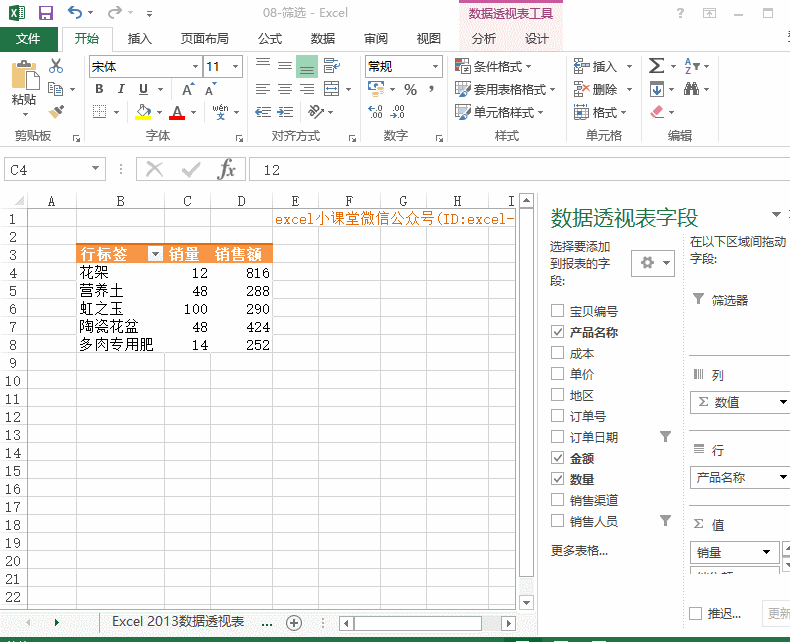
Task: Click the formula bar input showing 12
Action: 519,169
